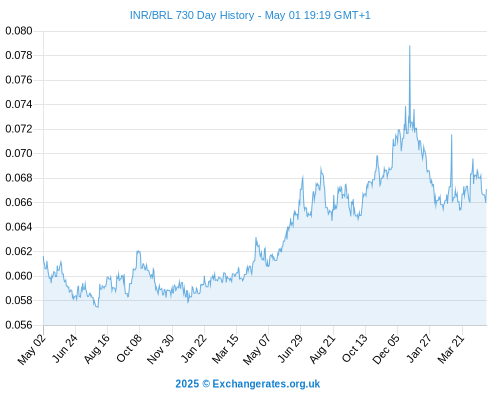Select the Aug 21 x-axis label
The width and height of the screenshot is (495, 400).
click(322, 349)
